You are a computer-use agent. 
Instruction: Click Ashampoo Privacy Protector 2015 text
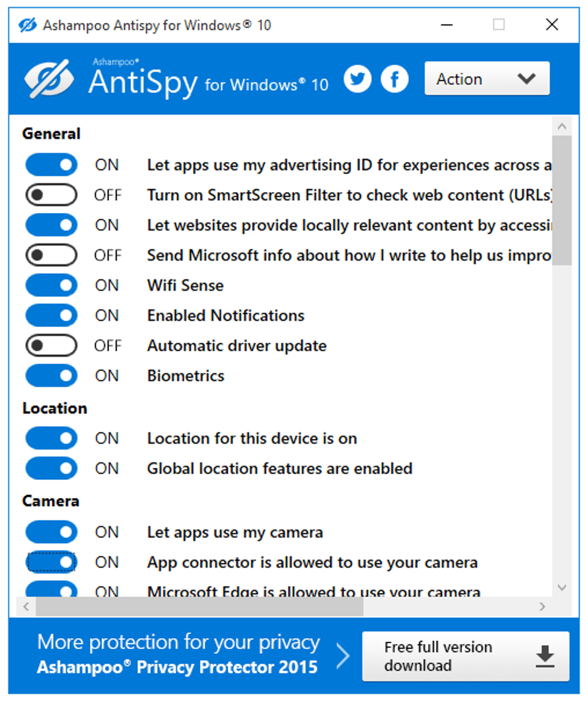177,668
